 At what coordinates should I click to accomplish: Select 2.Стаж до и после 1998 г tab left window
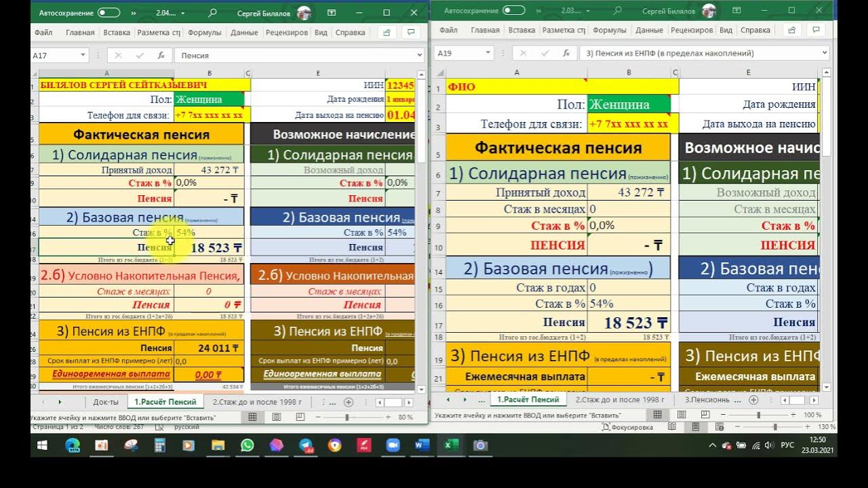pos(258,402)
